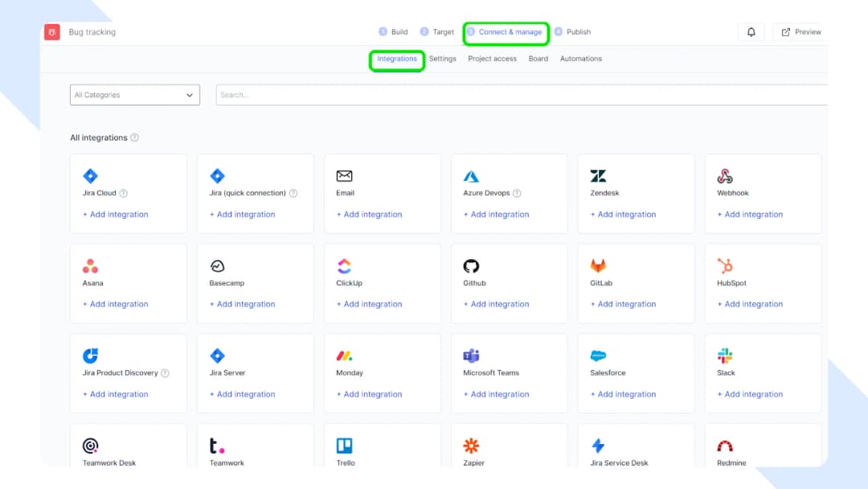Select the Jira Cloud integration icon
This screenshot has width=868, height=489.
point(90,175)
